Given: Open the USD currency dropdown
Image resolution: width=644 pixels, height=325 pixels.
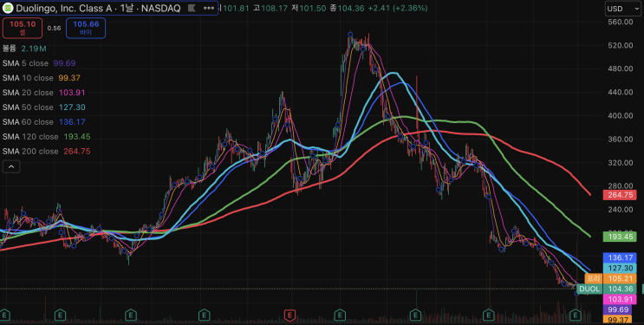Looking at the screenshot, I should (622, 9).
